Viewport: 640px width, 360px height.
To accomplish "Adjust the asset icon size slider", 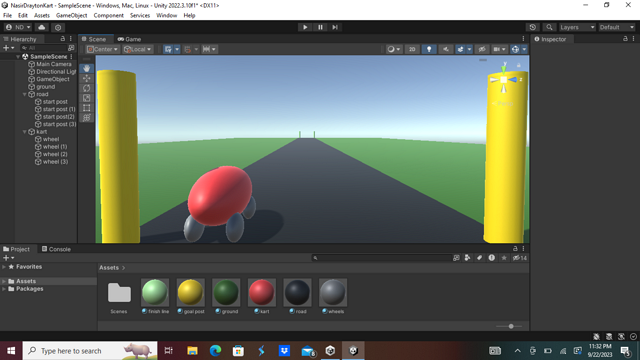I will point(511,326).
